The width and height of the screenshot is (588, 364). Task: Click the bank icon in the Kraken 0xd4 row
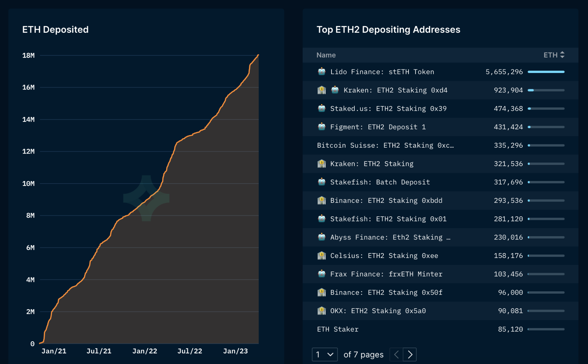[321, 90]
